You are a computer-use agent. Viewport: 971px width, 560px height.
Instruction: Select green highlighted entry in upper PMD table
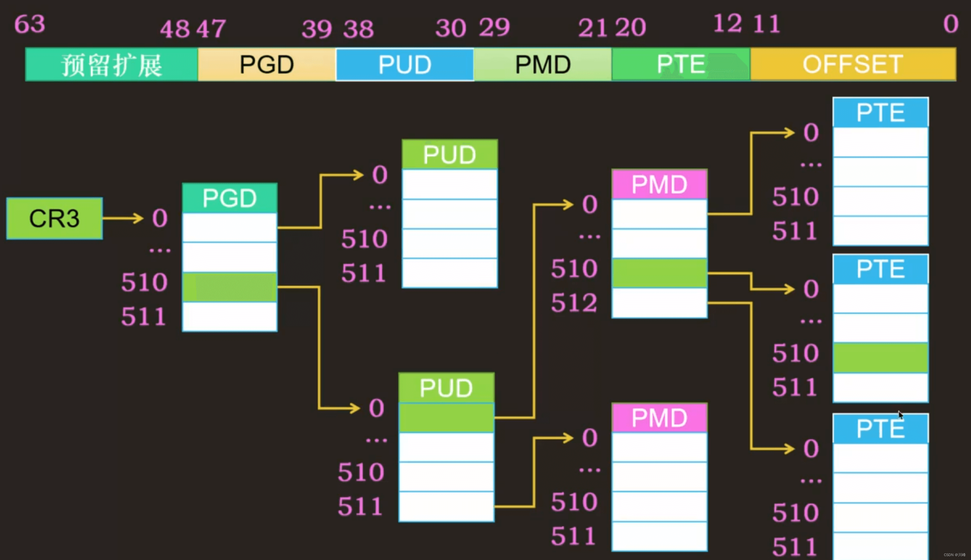660,273
